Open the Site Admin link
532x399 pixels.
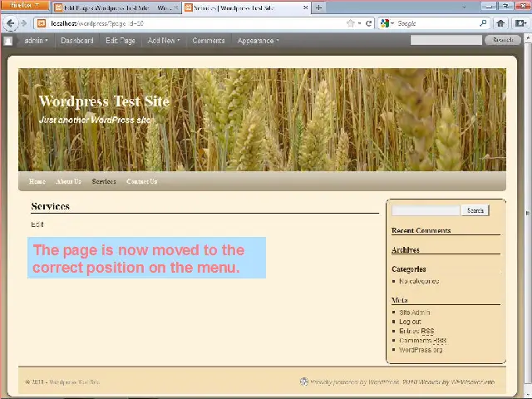coord(415,313)
